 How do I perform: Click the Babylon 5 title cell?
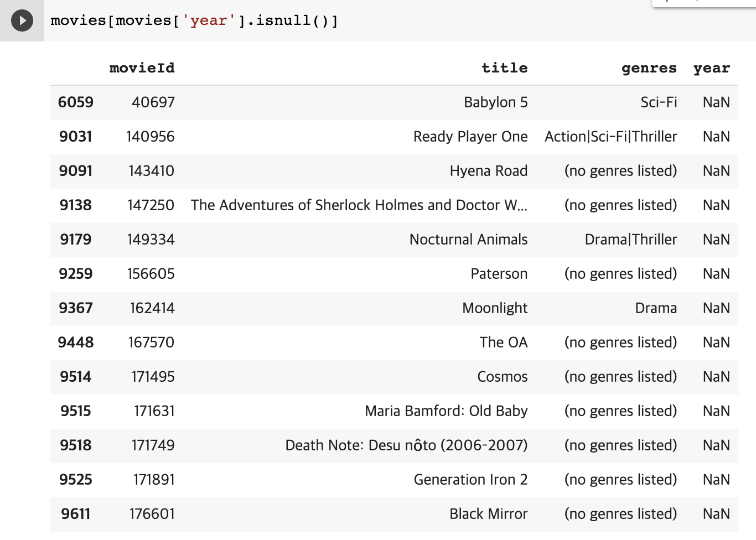click(495, 102)
